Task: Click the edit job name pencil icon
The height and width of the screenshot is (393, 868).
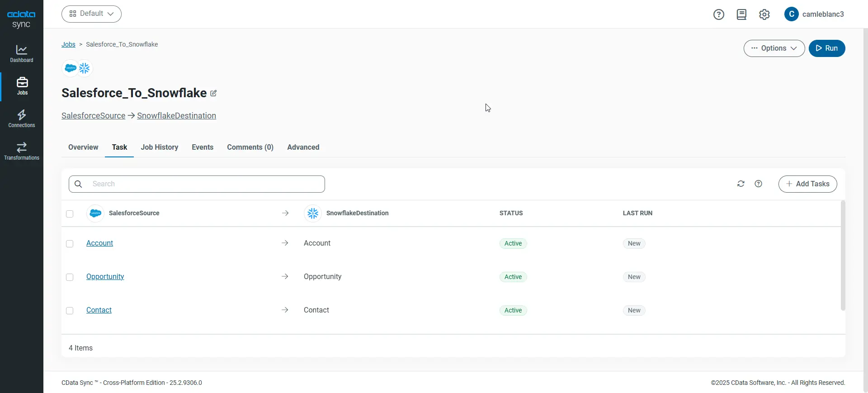Action: coord(213,93)
